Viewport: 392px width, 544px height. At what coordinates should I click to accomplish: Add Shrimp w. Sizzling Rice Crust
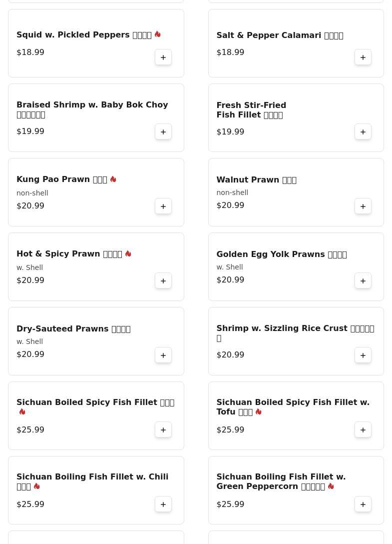pos(363,355)
